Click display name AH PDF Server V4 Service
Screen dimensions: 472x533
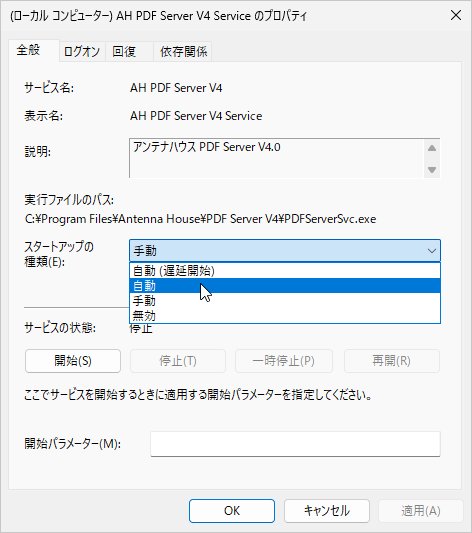click(x=196, y=116)
